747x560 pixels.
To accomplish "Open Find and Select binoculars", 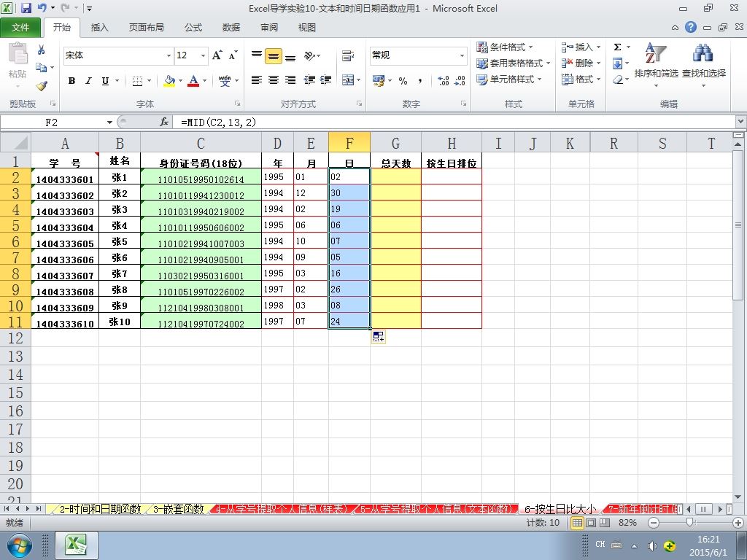I will (703, 53).
